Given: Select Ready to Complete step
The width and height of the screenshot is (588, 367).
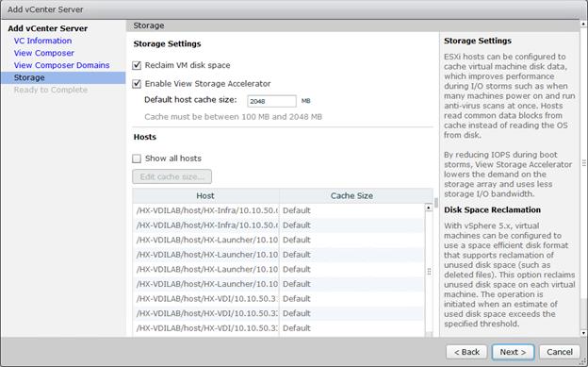Looking at the screenshot, I should point(51,90).
